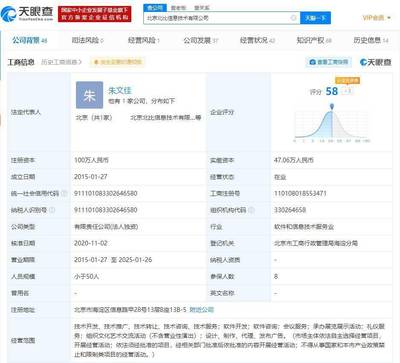Click the small tag right of score 58

(x=347, y=91)
